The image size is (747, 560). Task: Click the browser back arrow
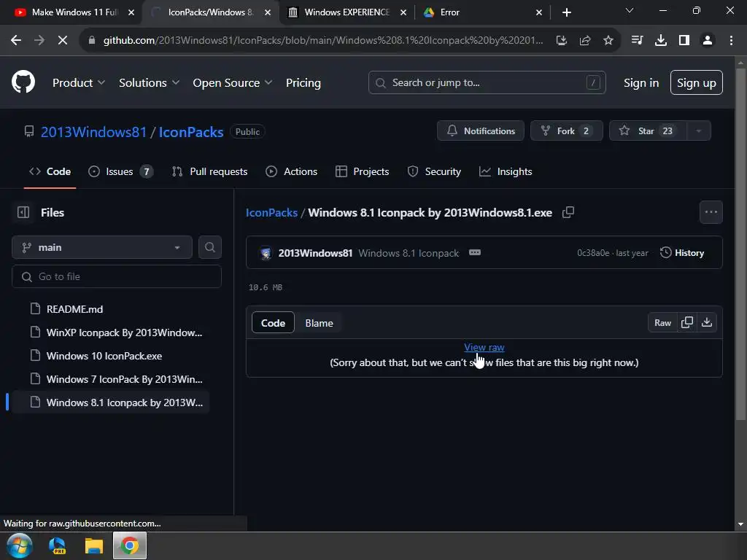point(16,41)
